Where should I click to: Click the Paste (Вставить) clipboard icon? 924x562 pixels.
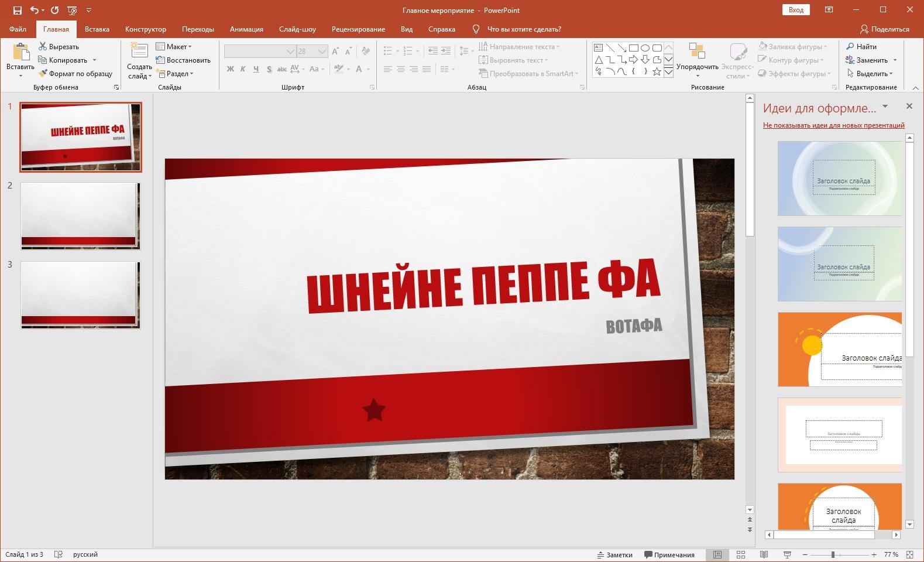coord(20,53)
